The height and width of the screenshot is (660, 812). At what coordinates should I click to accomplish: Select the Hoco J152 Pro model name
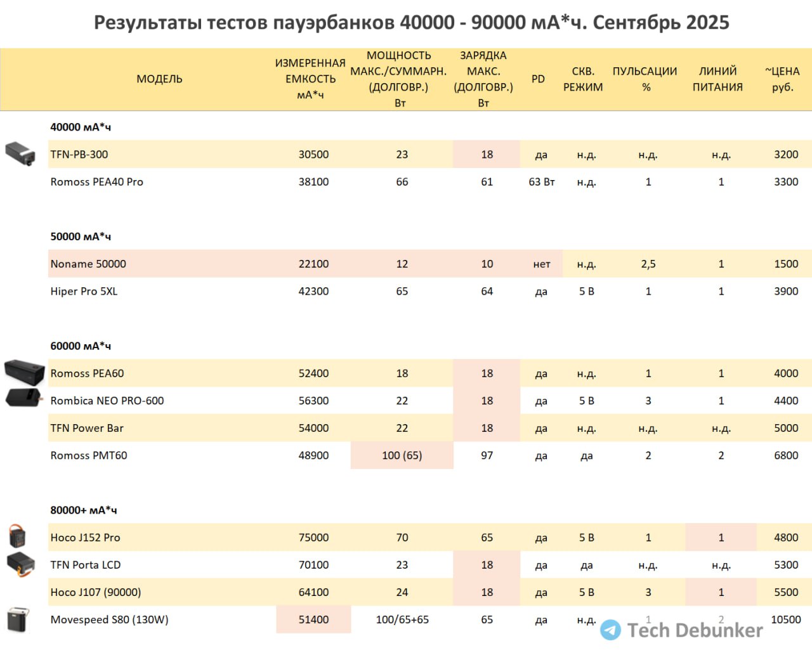(x=86, y=538)
